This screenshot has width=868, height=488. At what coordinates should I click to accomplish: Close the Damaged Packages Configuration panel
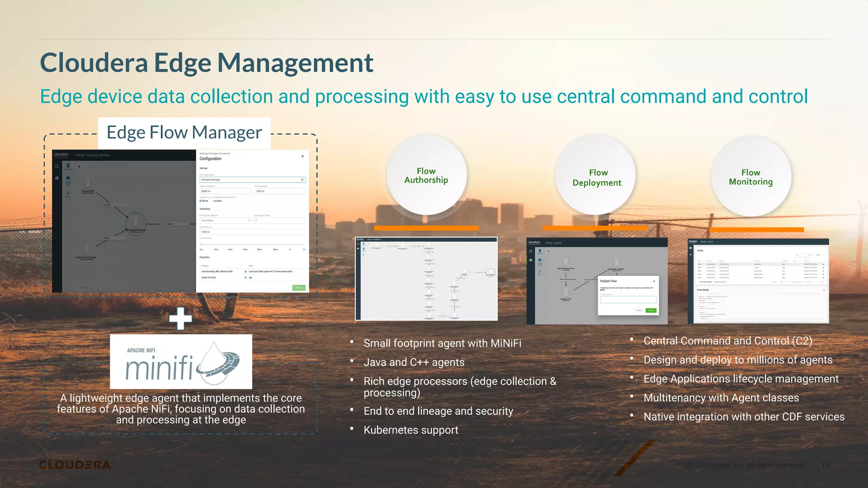click(303, 156)
